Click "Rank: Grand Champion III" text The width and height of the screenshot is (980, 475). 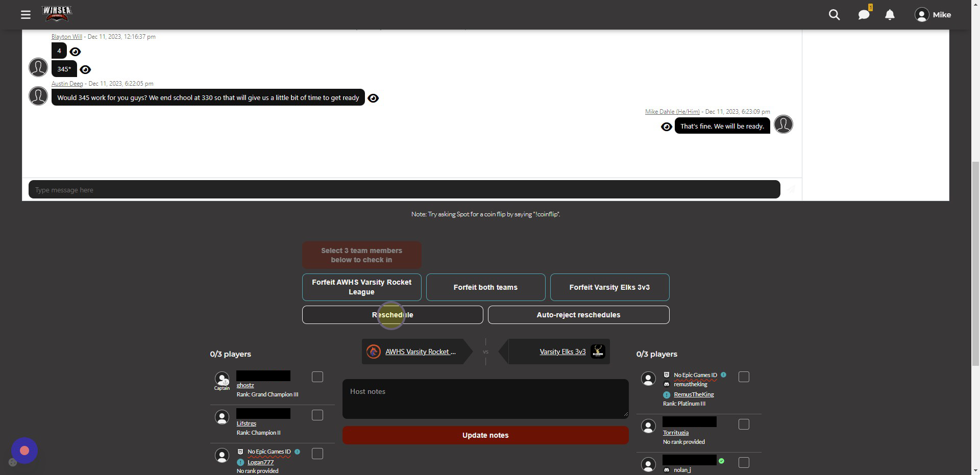pos(267,394)
